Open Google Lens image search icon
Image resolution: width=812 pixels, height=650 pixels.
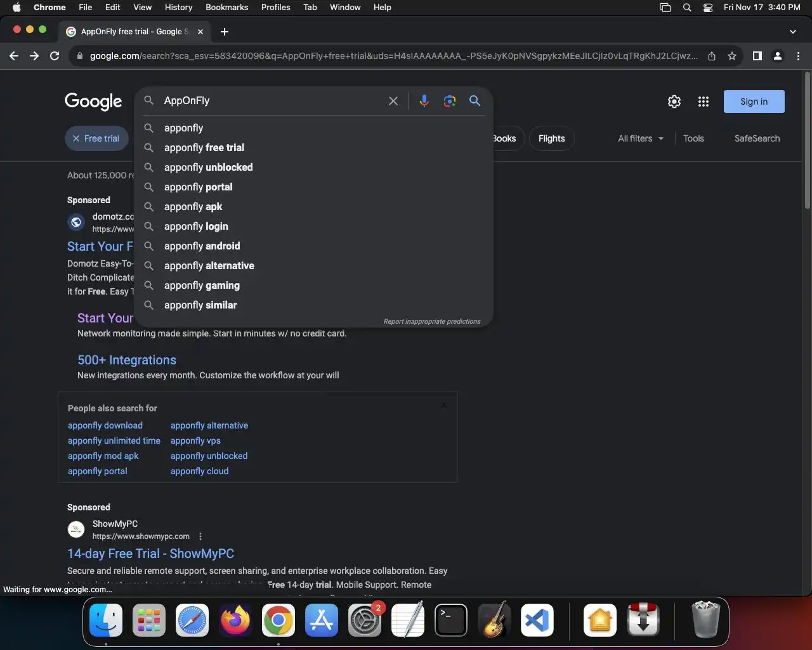tap(450, 101)
